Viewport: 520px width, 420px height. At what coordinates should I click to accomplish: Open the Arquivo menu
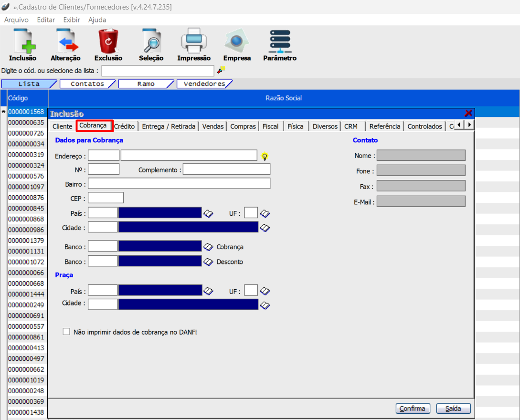(x=16, y=20)
